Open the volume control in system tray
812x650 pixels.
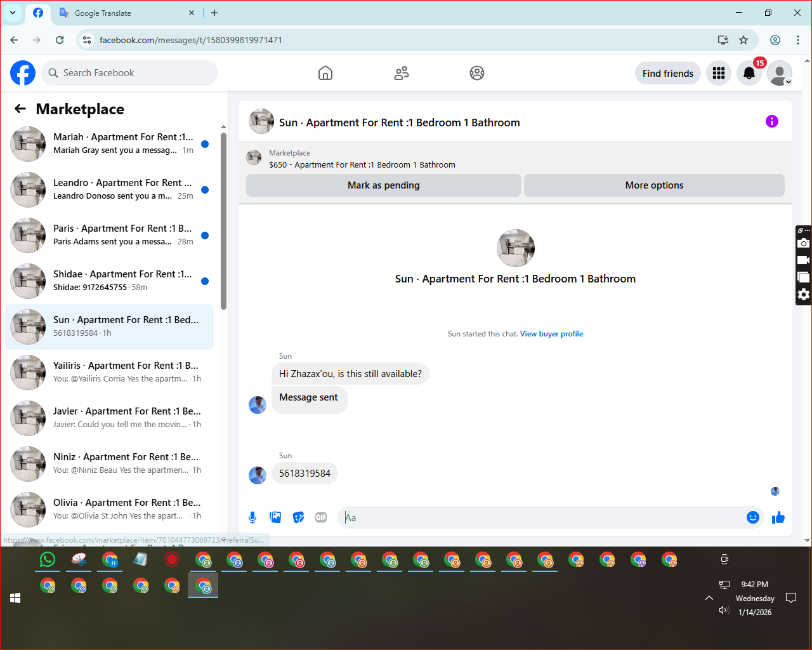pyautogui.click(x=724, y=610)
